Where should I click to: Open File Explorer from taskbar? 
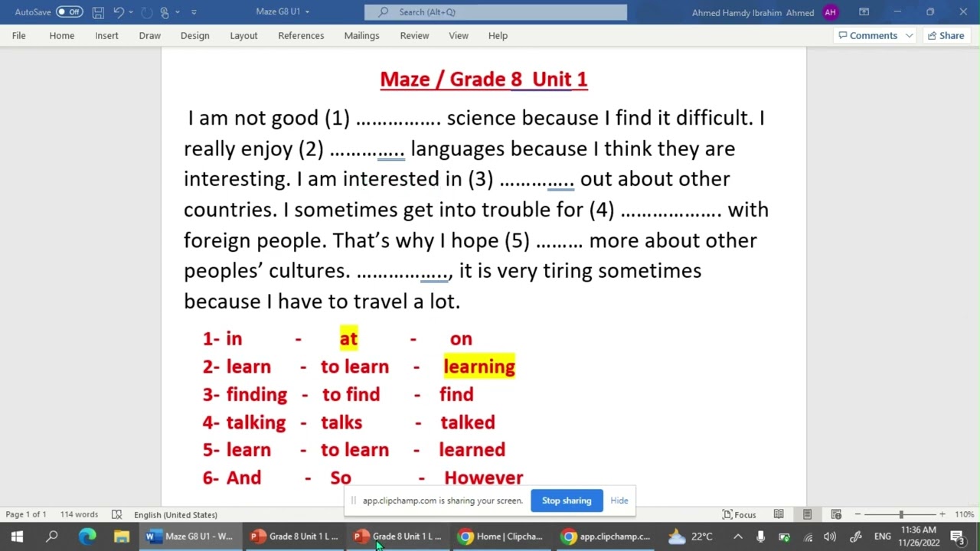click(122, 536)
